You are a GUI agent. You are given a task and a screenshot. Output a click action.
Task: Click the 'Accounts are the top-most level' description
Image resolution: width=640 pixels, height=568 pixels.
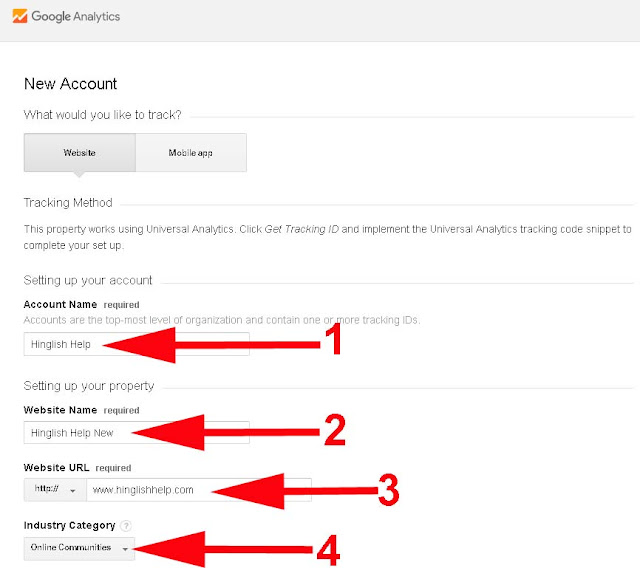coord(222,320)
